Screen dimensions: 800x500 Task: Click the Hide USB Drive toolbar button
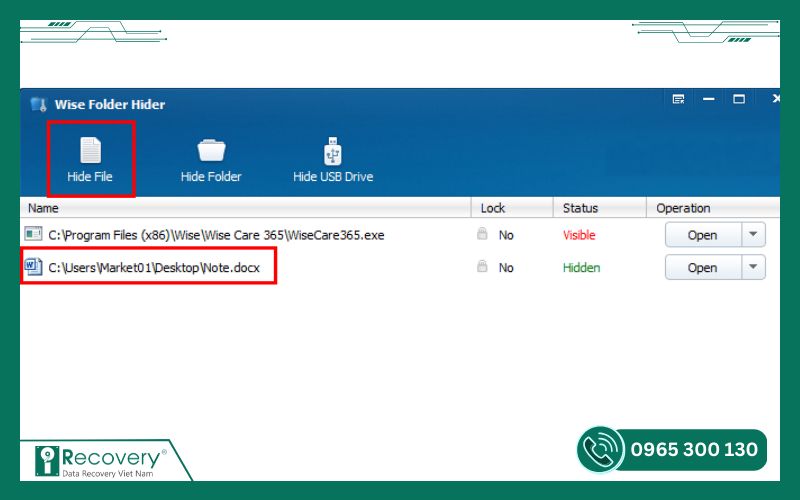[333, 160]
